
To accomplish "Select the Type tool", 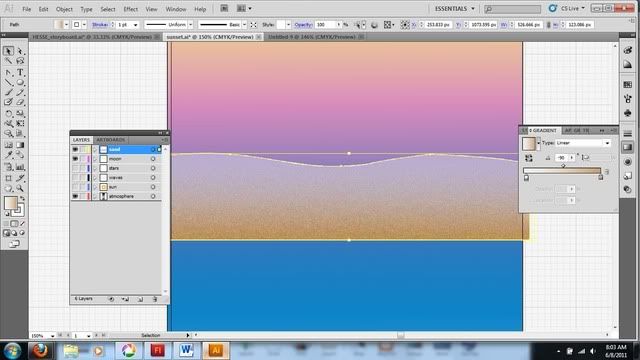I will pos(20,73).
